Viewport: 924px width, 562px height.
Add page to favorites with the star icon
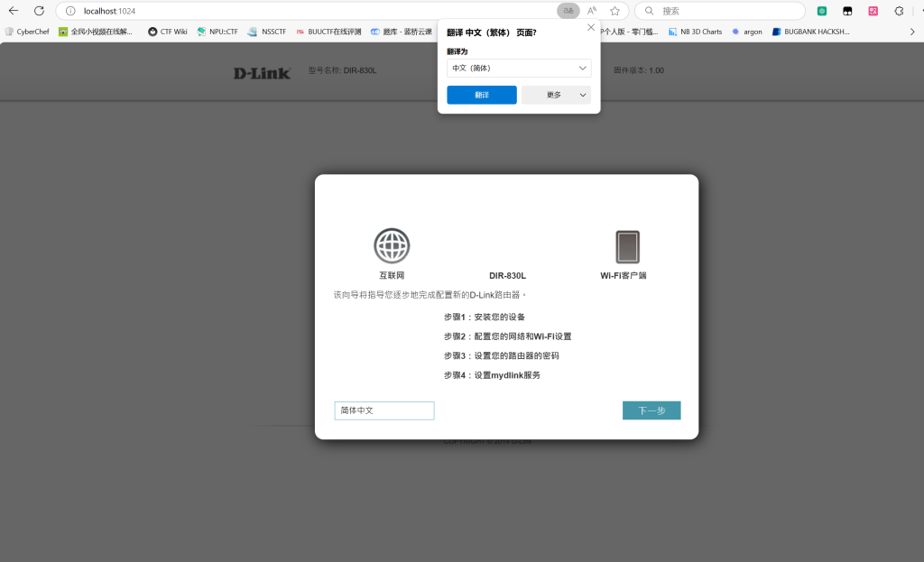pyautogui.click(x=614, y=11)
